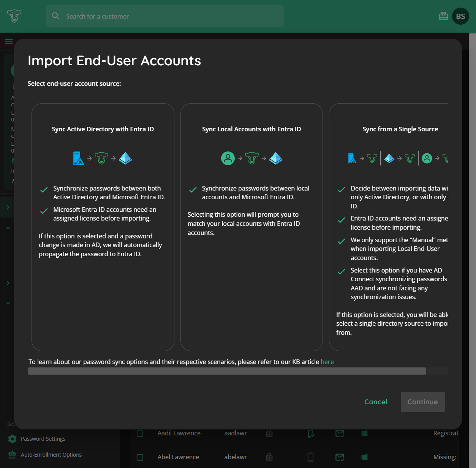Viewport: 476px width, 468px height.
Task: Click 'Select end-user account source:' text
Action: tap(74, 84)
